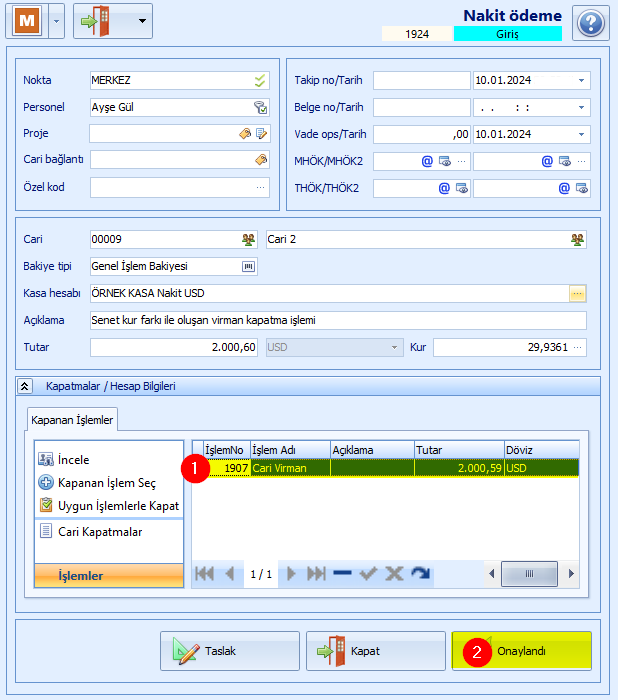Open the Kasa hesabı browse button
The image size is (618, 700).
click(577, 293)
